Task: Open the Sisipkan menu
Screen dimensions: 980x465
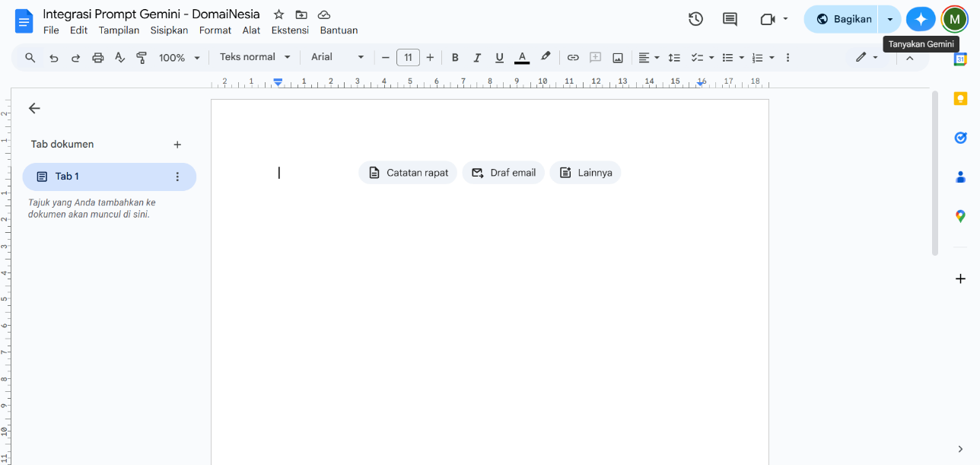Action: [x=169, y=30]
